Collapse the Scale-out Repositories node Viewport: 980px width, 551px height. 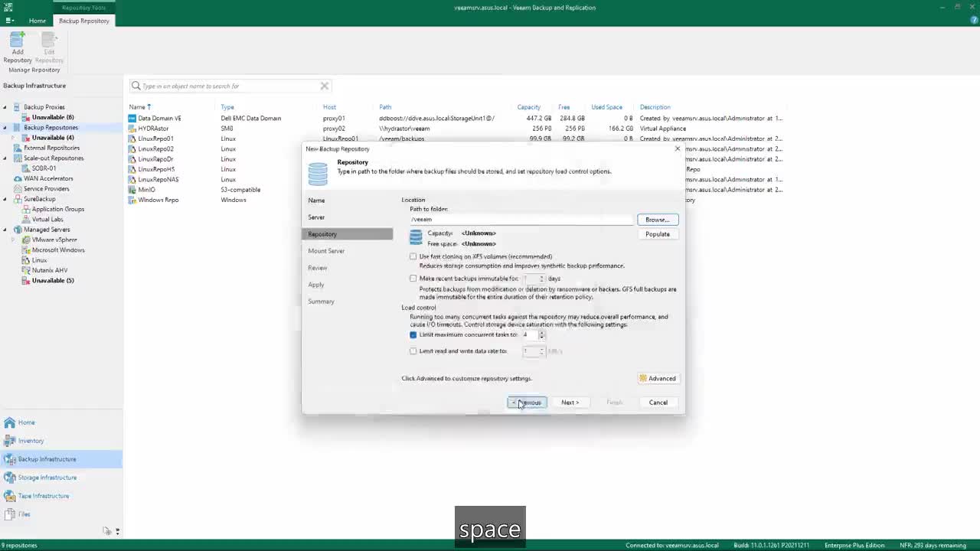(5, 158)
